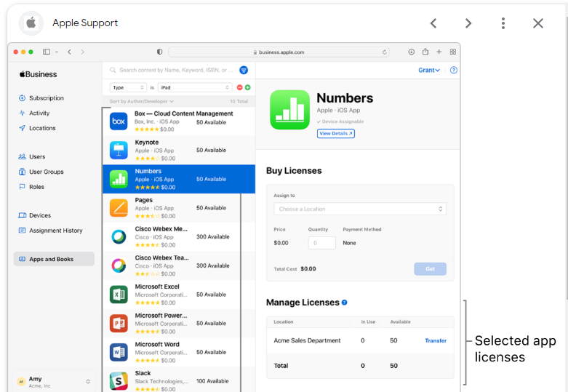Click Manage Licenses info icon
Screen dimensions: 568x392
(x=345, y=303)
